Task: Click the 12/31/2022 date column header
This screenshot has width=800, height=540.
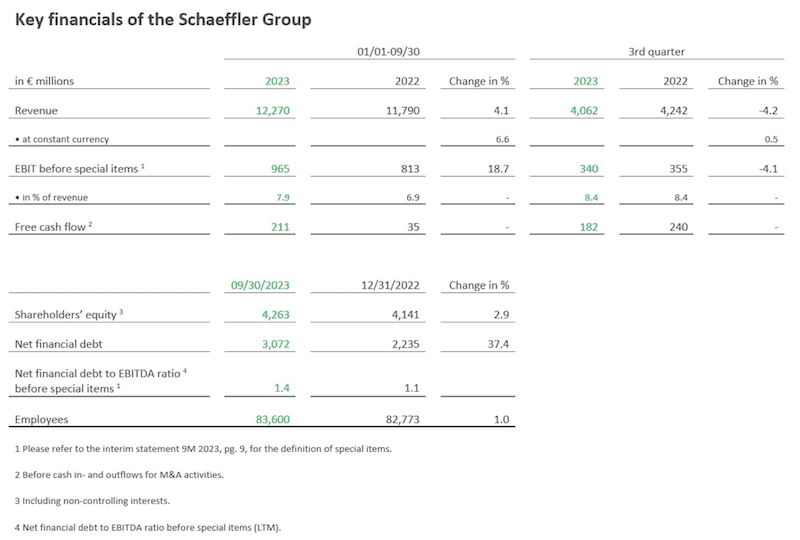Action: [x=386, y=285]
